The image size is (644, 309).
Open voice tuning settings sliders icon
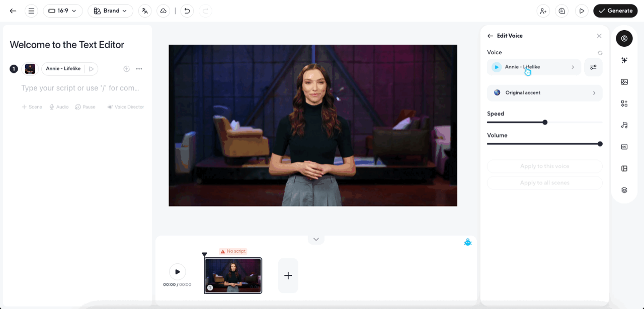coord(593,67)
